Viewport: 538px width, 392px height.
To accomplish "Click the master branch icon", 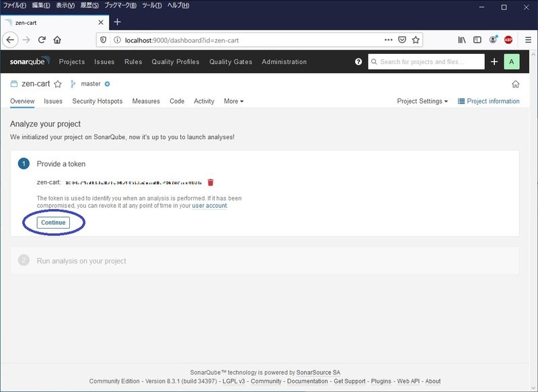I will pyautogui.click(x=73, y=84).
